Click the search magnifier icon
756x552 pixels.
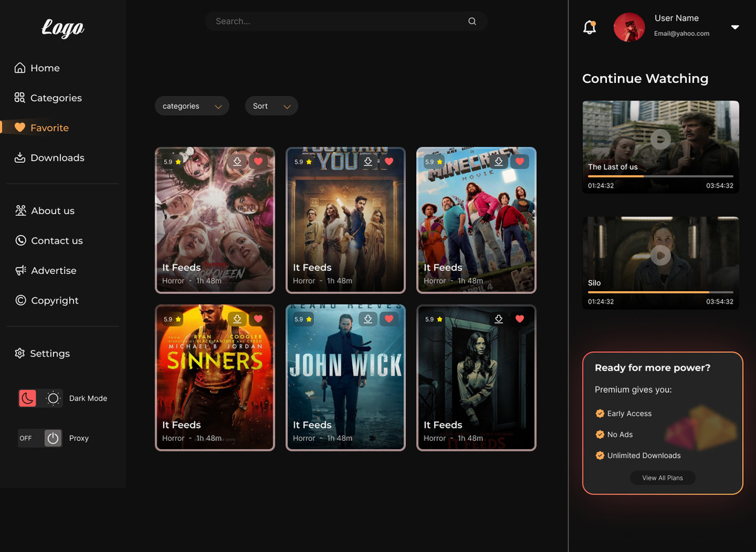[x=472, y=21]
